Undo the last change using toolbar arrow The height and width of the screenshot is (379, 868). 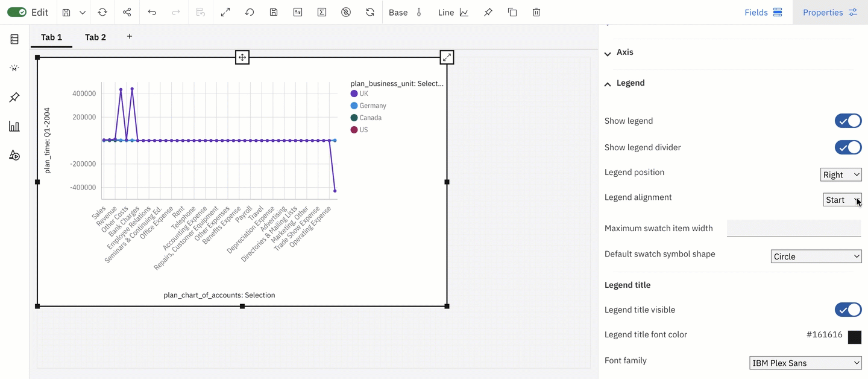(153, 12)
